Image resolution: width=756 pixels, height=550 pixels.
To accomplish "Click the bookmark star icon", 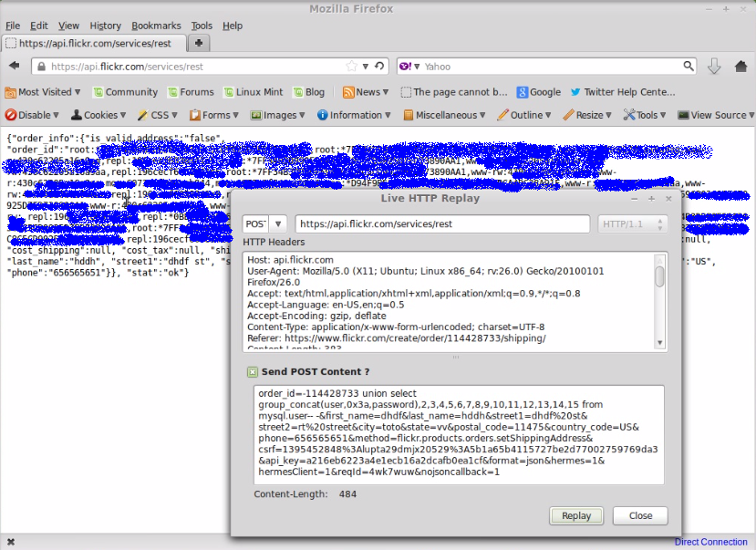I will pyautogui.click(x=352, y=66).
